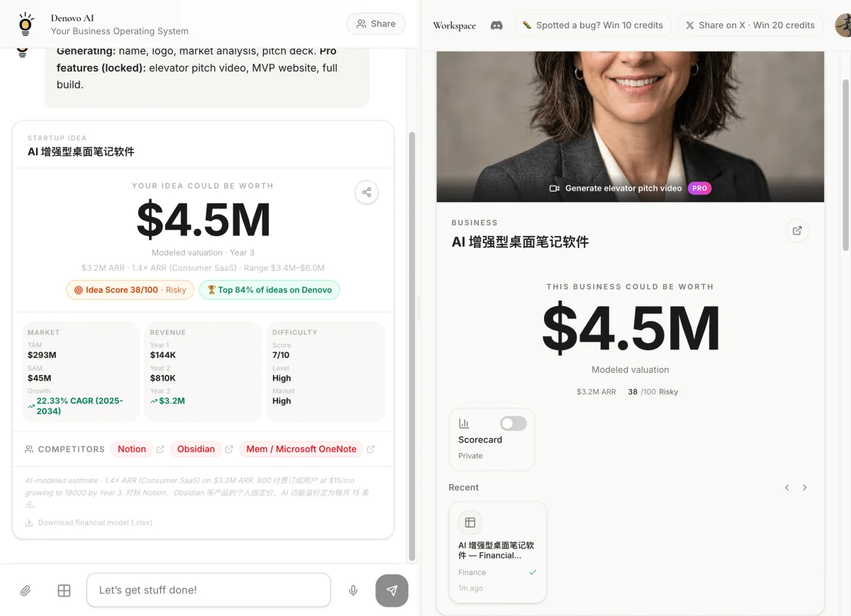Open external link icon next to Obsidian
Viewport: 851px width, 616px height.
(229, 449)
